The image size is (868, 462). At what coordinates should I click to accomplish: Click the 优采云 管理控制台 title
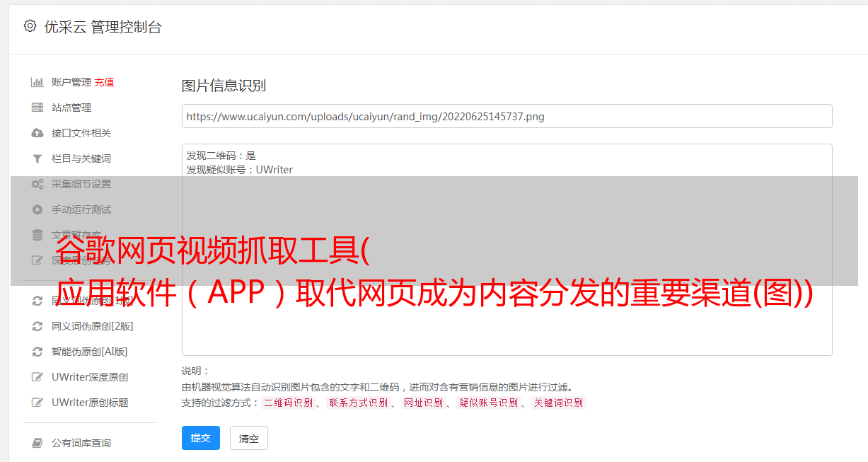click(x=103, y=27)
